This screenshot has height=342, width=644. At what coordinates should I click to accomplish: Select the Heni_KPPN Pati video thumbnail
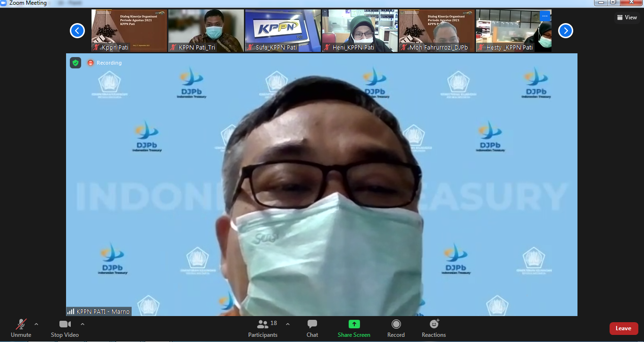point(360,31)
